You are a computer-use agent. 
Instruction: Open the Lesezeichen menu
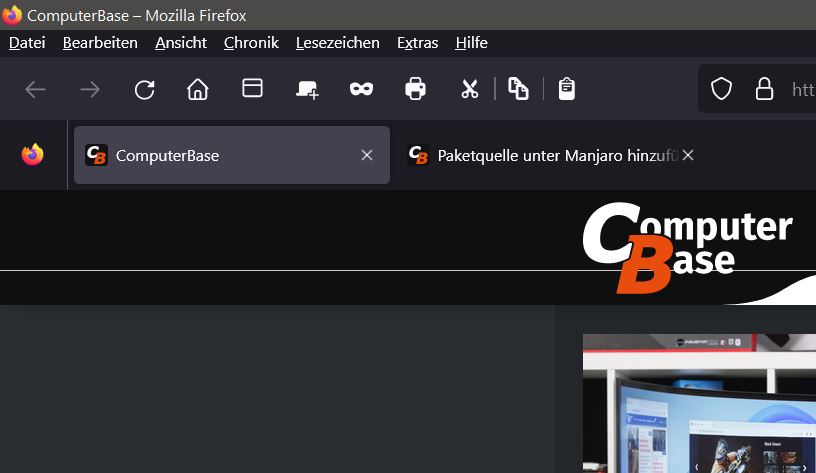pos(338,43)
